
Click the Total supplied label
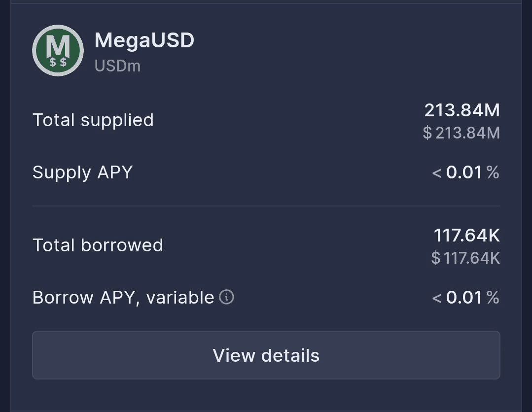(x=93, y=120)
